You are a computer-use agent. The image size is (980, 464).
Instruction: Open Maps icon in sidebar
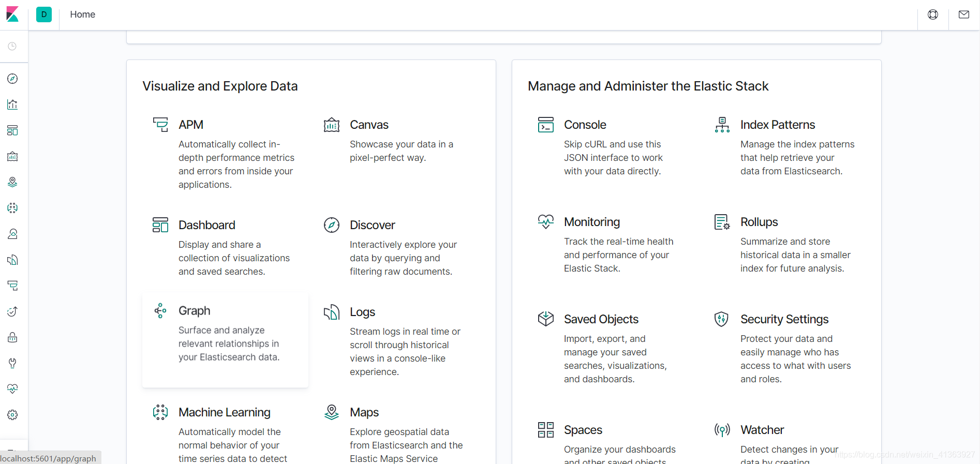[x=12, y=182]
